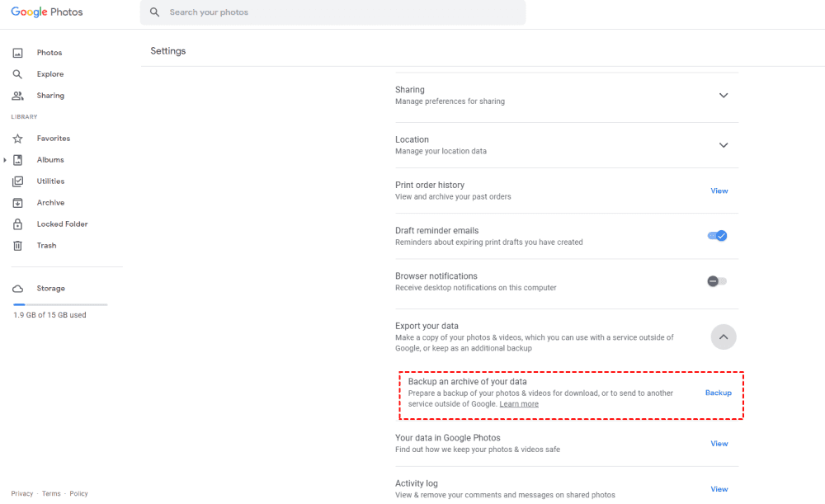This screenshot has width=825, height=504.
Task: Click the Sharing people icon
Action: [17, 96]
